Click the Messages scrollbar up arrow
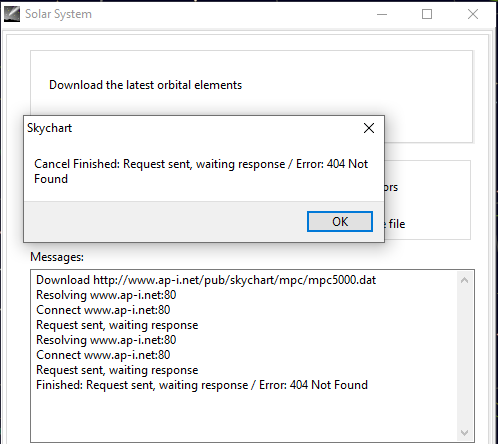Viewport: 498px width, 444px height. (464, 280)
